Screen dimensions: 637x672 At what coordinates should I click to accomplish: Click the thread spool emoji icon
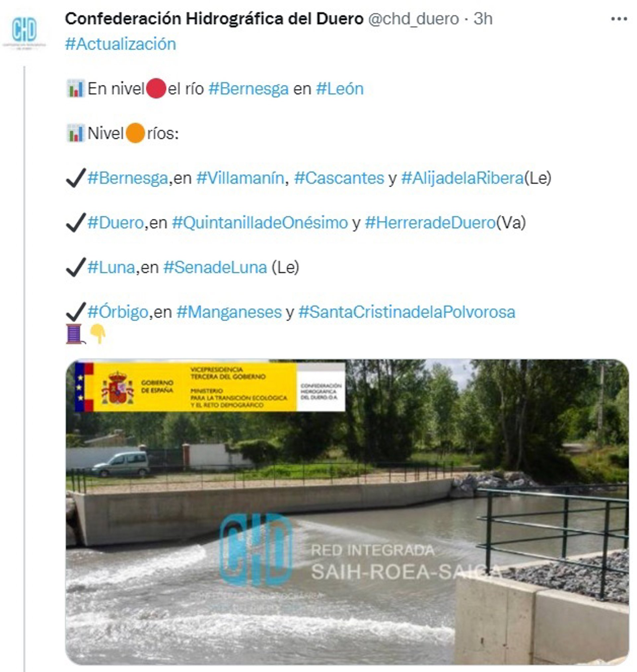pyautogui.click(x=74, y=334)
